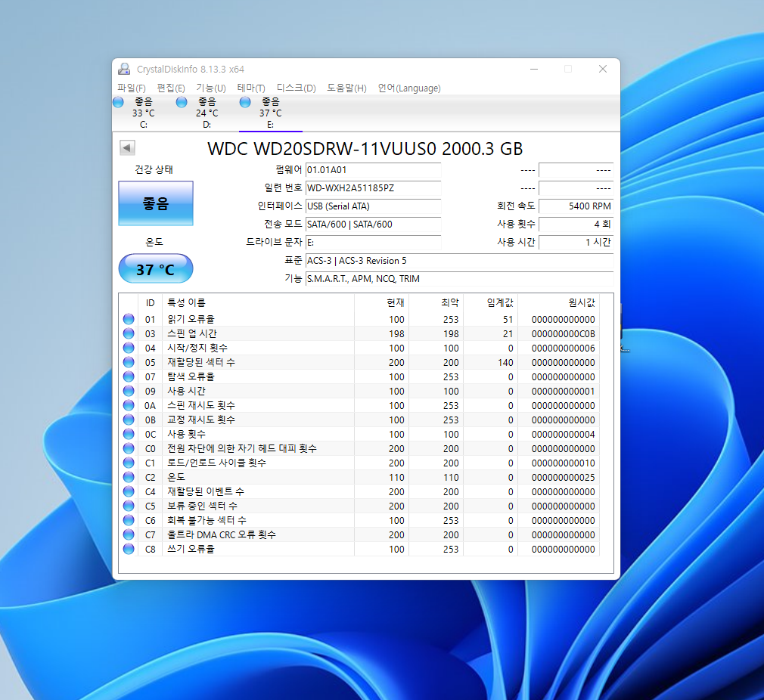Select the 쓰기 오류율 attribute name

pyautogui.click(x=191, y=549)
